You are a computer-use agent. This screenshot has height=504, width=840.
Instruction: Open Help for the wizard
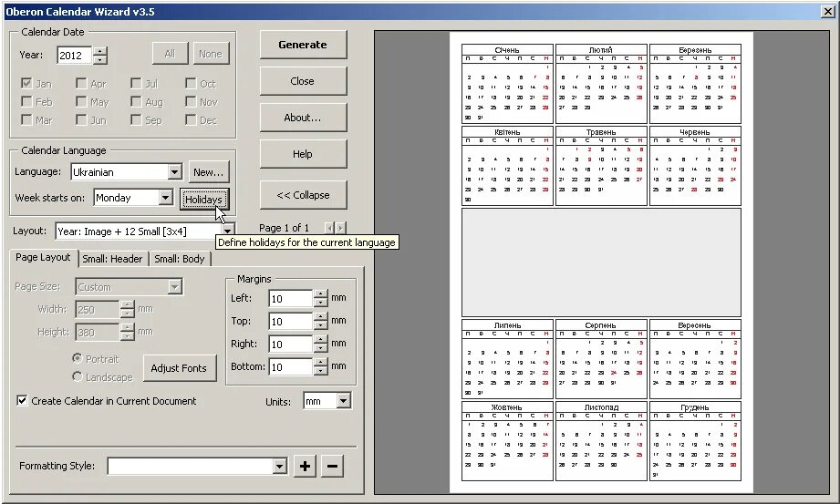(x=303, y=154)
